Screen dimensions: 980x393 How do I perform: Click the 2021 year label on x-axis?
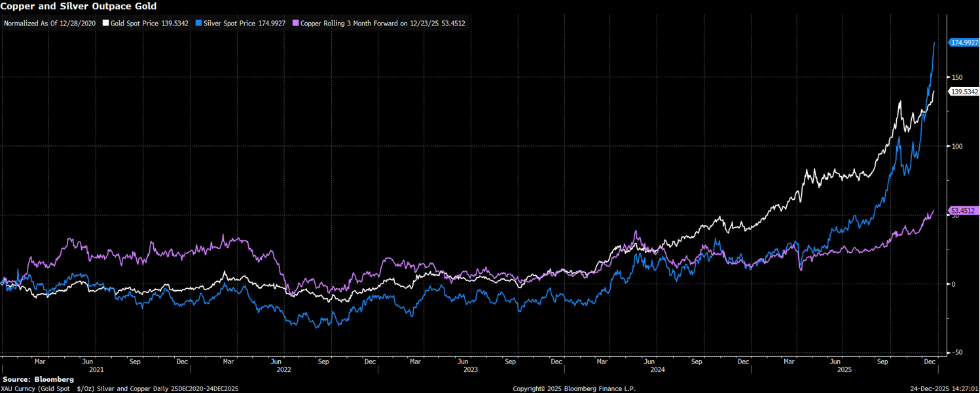[96, 369]
